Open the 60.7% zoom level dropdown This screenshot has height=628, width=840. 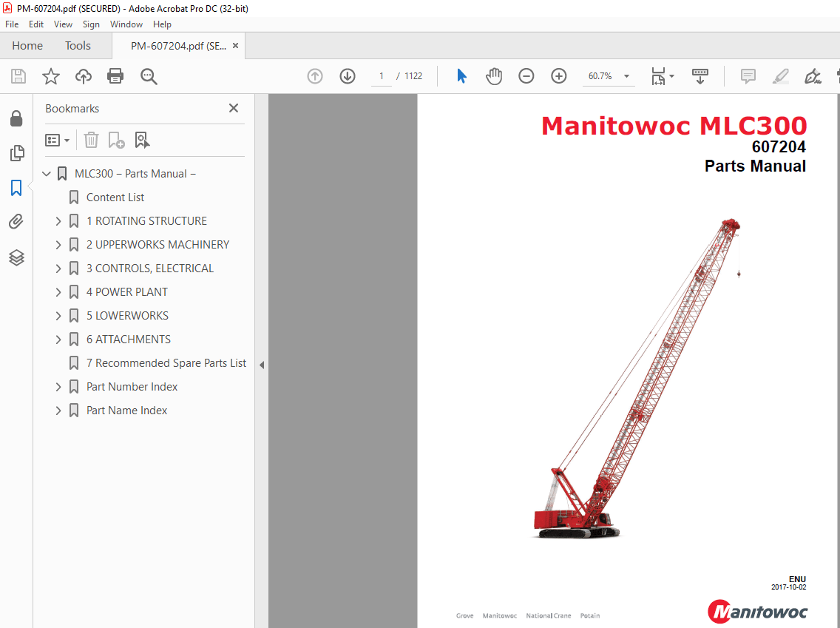click(625, 76)
